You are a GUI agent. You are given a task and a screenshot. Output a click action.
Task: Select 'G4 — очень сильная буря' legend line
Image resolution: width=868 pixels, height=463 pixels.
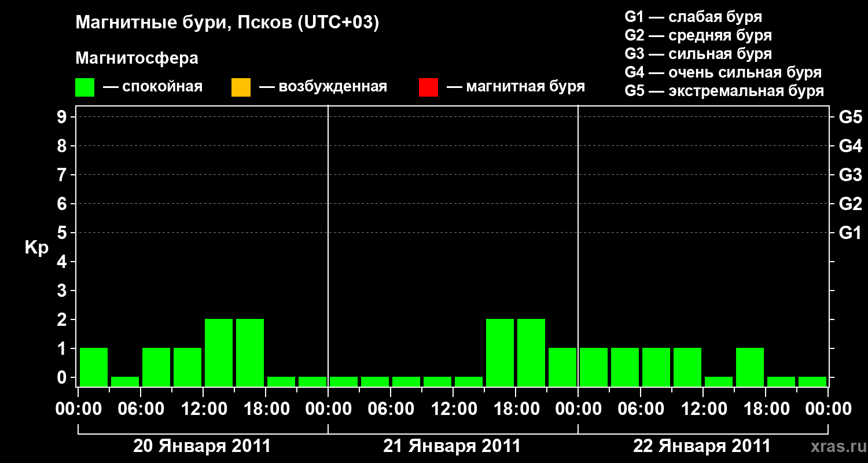click(723, 72)
